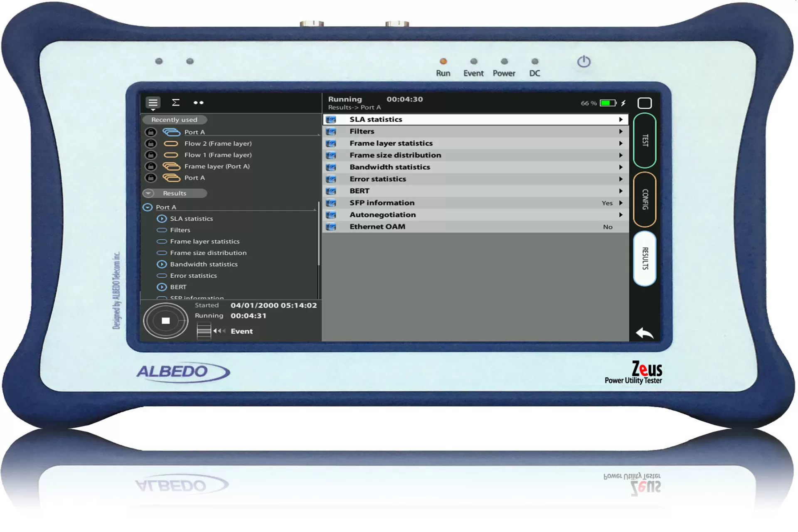Open the BERT menu entry
Viewport: 798px width, 532px height.
click(x=475, y=191)
